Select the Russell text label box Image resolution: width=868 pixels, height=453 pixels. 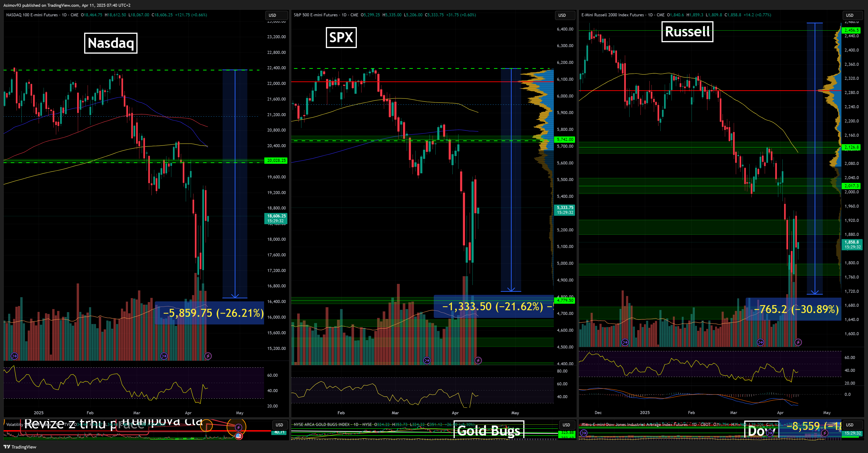click(687, 32)
